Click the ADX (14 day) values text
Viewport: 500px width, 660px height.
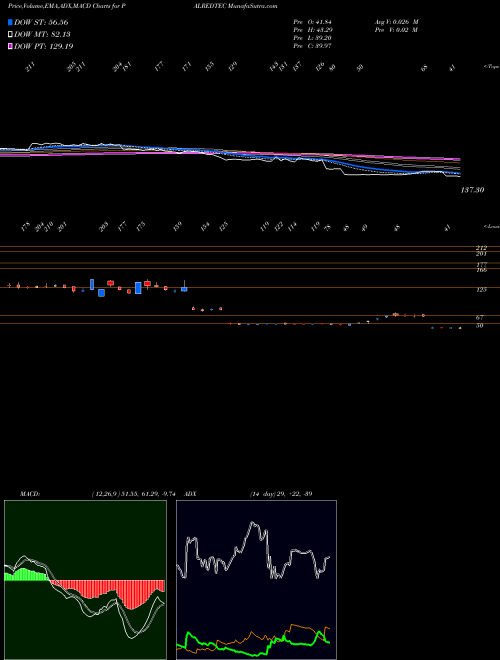pyautogui.click(x=281, y=494)
